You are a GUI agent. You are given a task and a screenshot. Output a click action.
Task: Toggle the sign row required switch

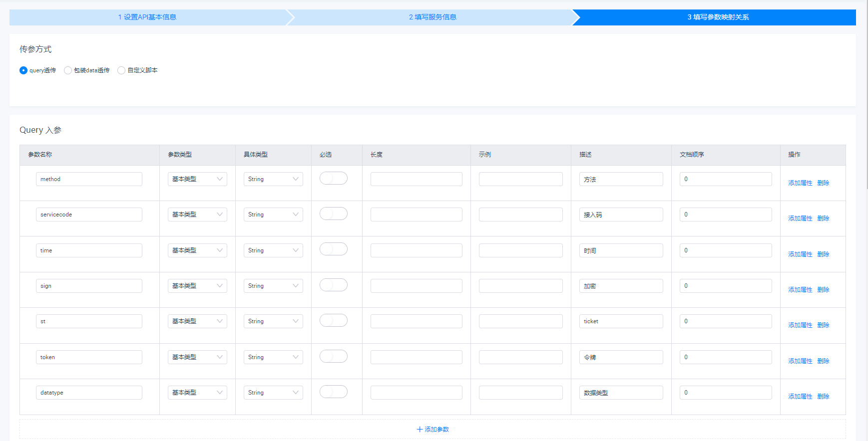(x=334, y=285)
